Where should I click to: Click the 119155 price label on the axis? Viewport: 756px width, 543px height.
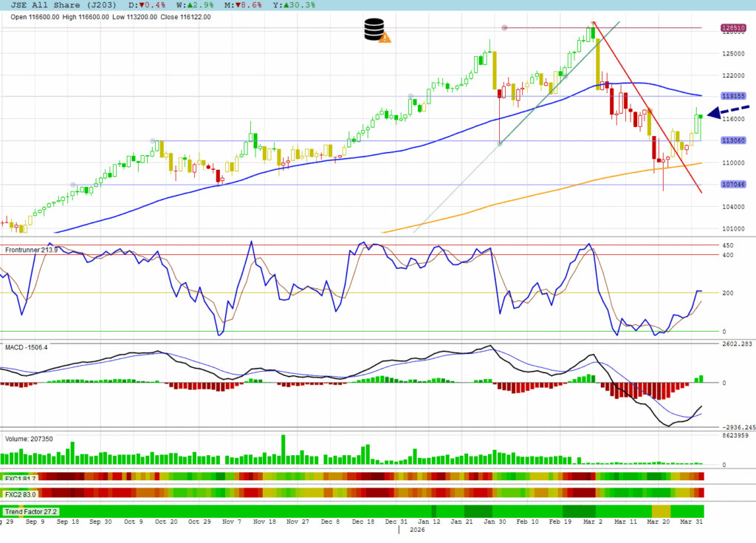[x=732, y=96]
